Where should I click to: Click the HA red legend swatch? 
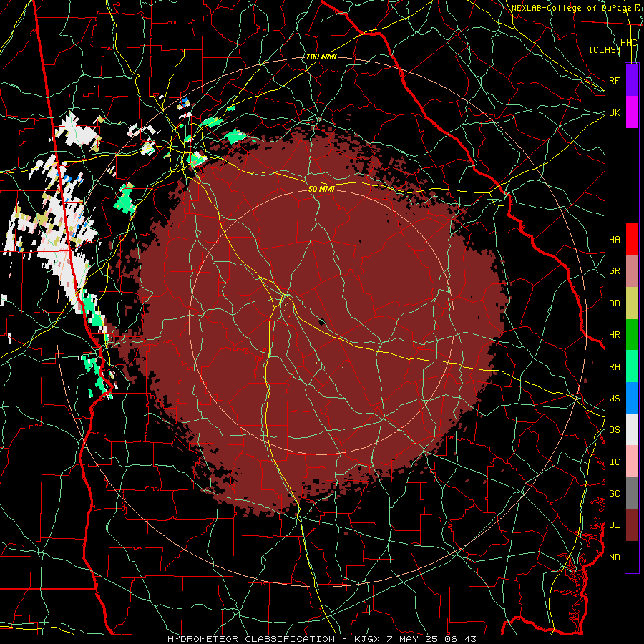(x=632, y=239)
